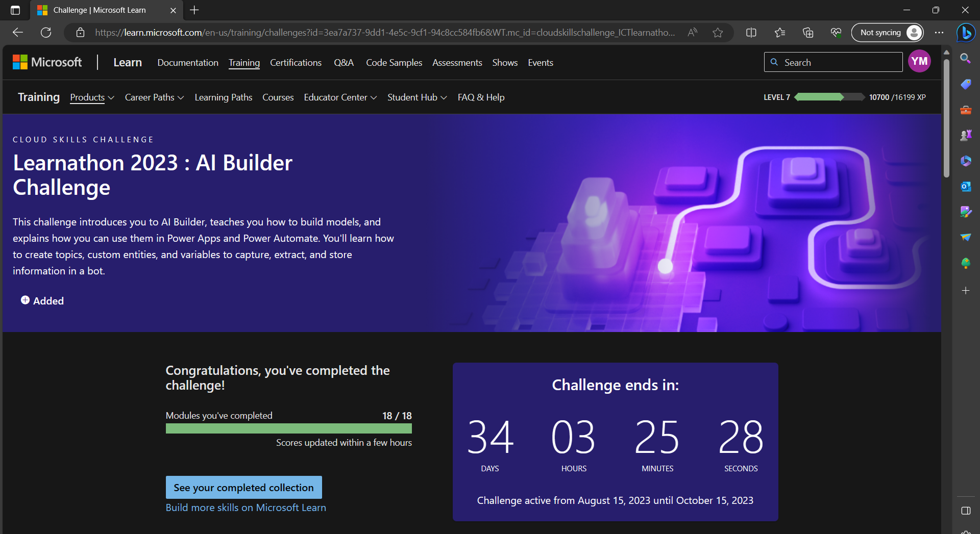
Task: Select the Shows menu item
Action: pyautogui.click(x=504, y=62)
